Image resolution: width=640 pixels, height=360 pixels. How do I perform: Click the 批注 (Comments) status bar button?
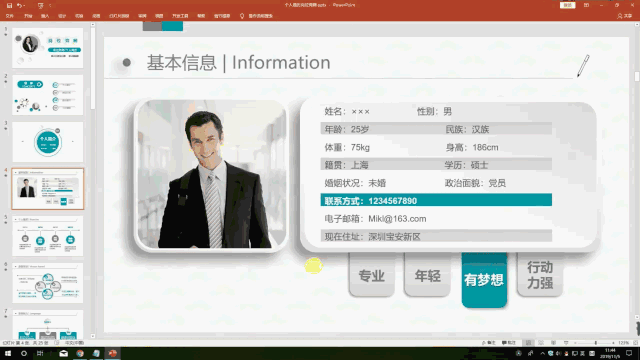pos(509,343)
